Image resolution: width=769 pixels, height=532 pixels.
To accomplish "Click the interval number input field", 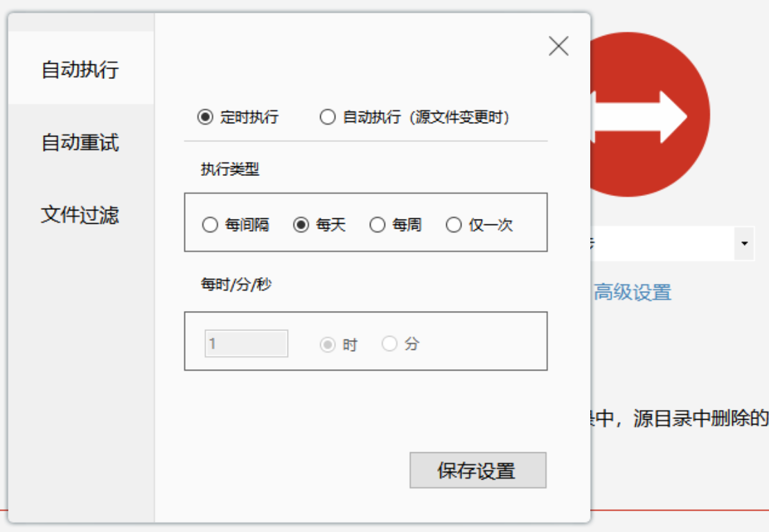I will click(x=246, y=343).
